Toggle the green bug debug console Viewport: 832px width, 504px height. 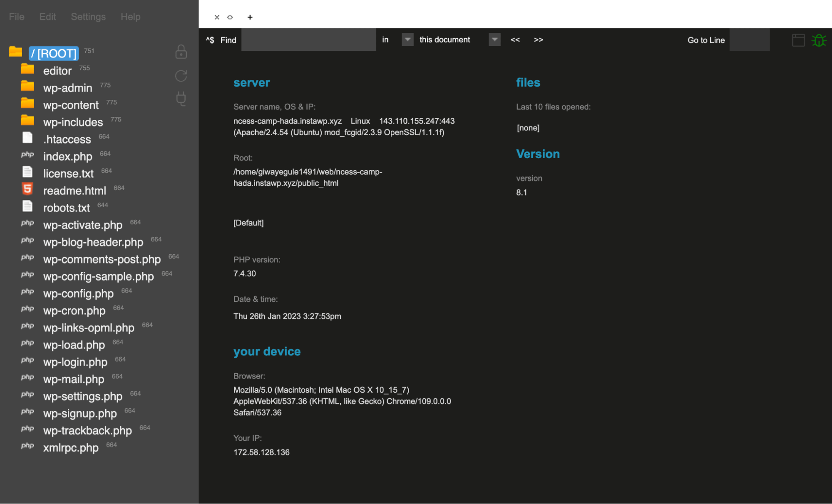point(819,40)
